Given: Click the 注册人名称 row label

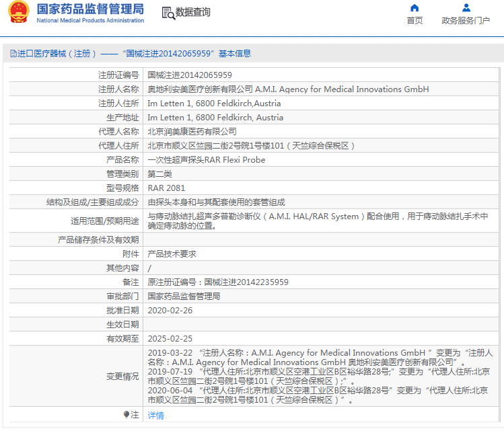Looking at the screenshot, I should point(118,89).
